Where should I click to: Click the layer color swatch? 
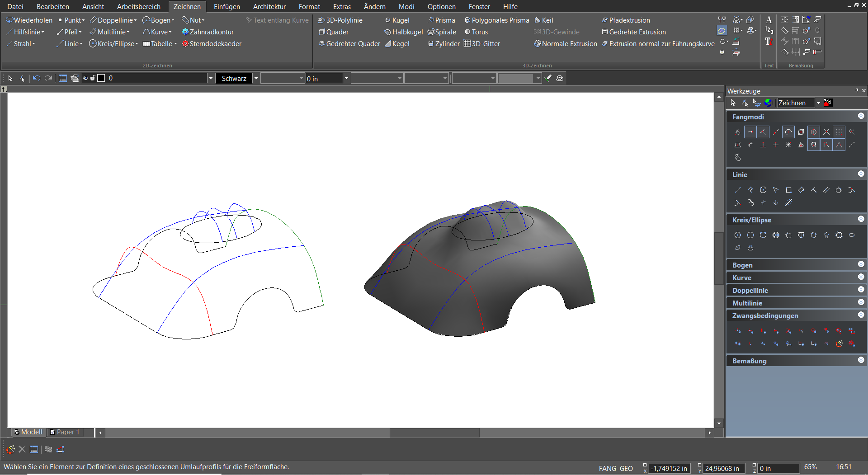click(101, 78)
